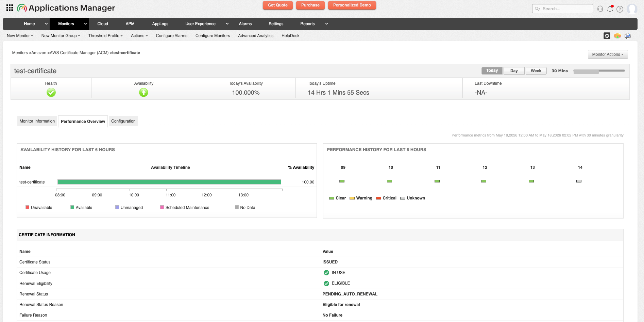Click the printer icon in toolbar
Screen dimensions: 644x322
pyautogui.click(x=628, y=36)
